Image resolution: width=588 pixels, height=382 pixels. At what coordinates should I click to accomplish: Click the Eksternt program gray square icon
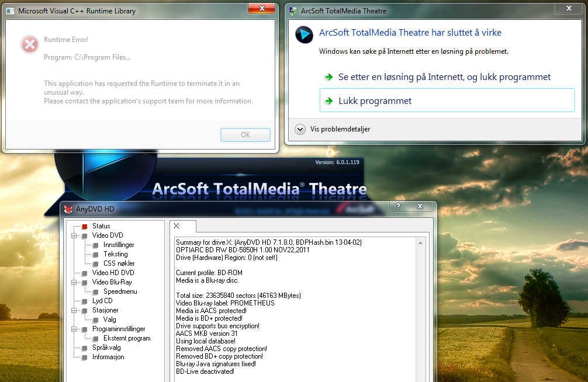click(96, 339)
